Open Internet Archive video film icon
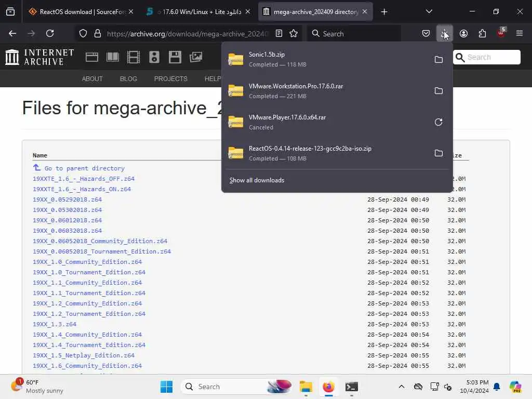Screen dimensions: 532x399 [134, 57]
